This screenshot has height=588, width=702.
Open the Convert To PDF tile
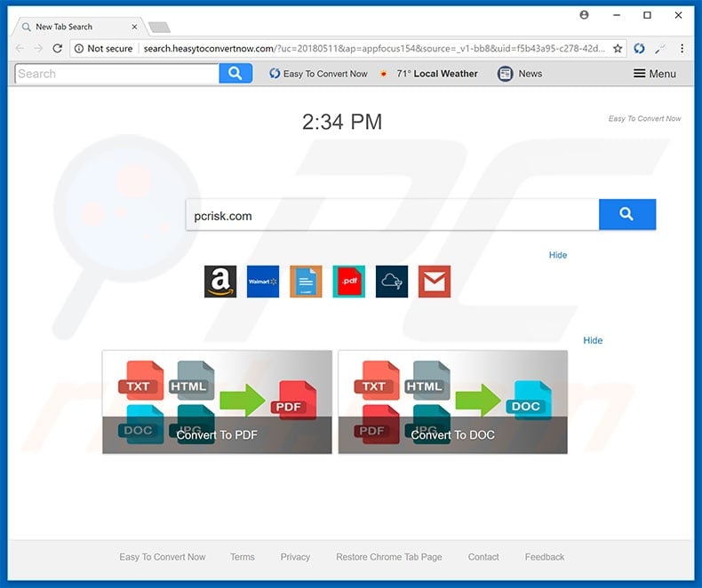[217, 401]
